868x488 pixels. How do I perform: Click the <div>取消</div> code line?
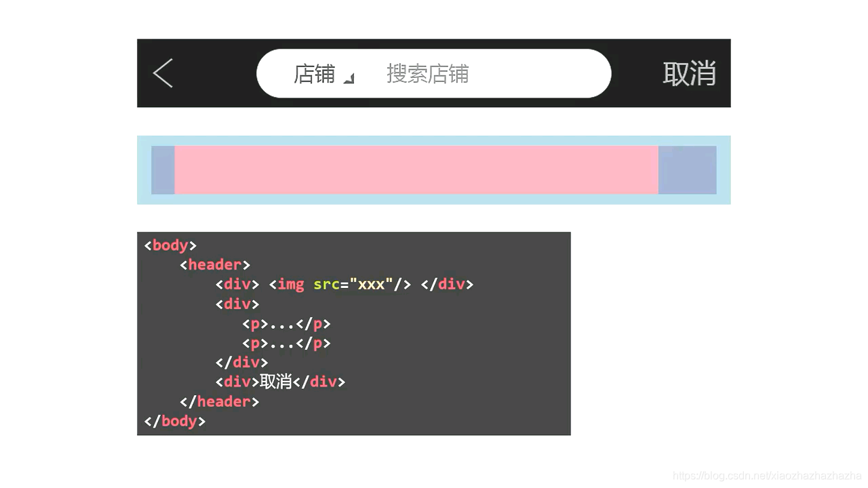tap(281, 382)
